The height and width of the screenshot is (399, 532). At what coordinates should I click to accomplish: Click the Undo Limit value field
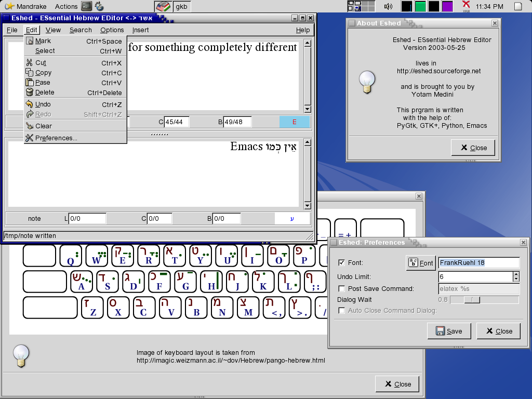476,276
